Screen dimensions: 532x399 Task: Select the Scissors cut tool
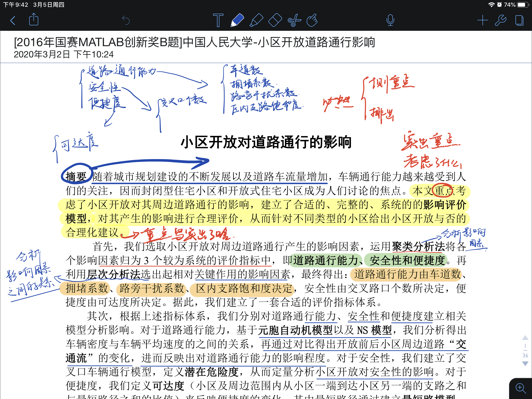(294, 20)
